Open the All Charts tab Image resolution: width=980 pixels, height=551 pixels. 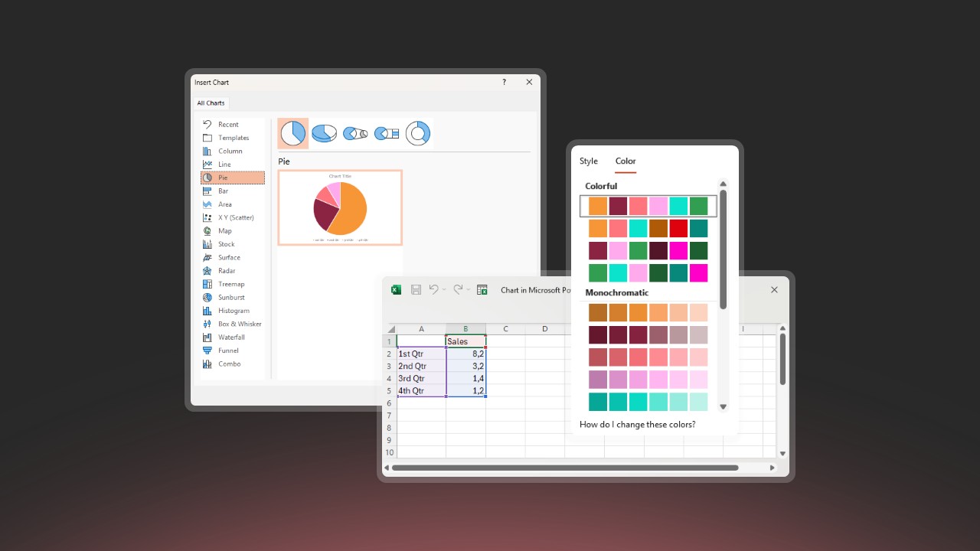pyautogui.click(x=211, y=103)
